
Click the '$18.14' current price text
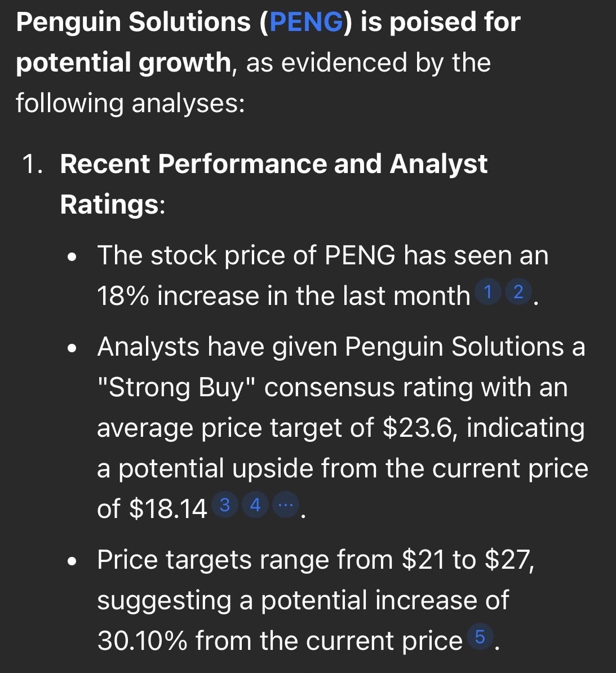168,509
